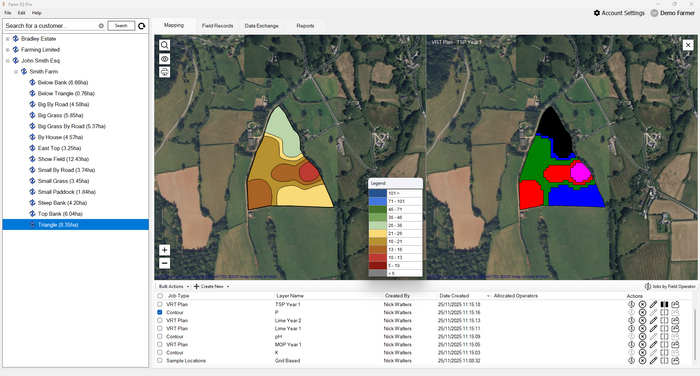This screenshot has height=376, width=700.
Task: Open the Help menu
Action: click(37, 13)
